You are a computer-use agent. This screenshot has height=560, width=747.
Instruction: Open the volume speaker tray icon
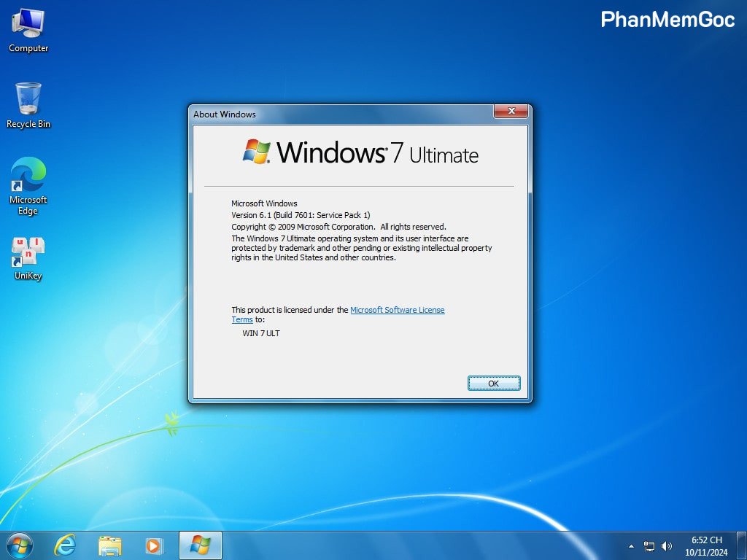[666, 546]
